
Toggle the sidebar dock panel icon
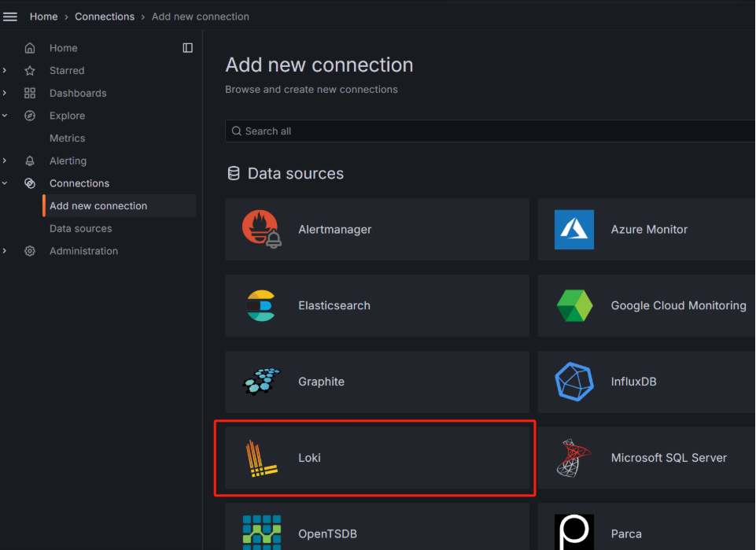[187, 48]
